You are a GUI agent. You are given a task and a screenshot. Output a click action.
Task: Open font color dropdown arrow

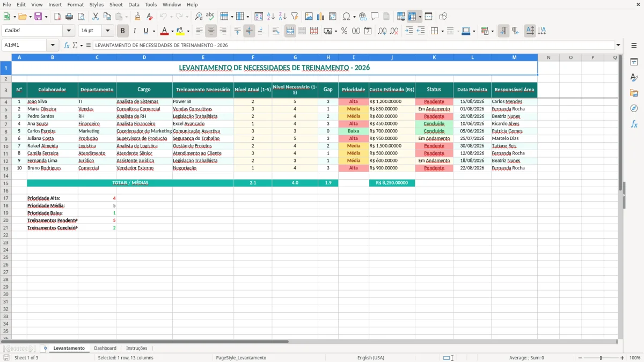click(x=172, y=31)
